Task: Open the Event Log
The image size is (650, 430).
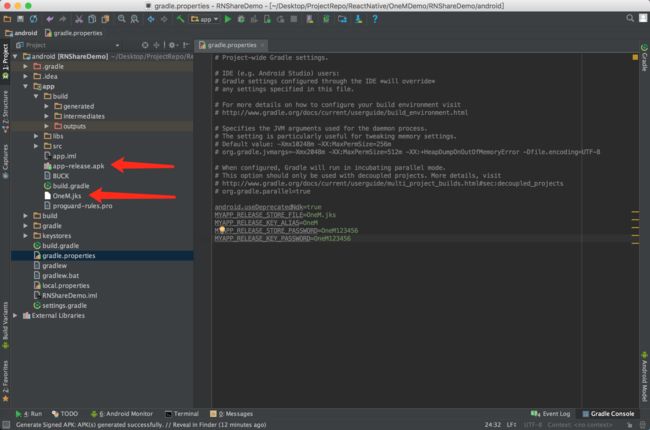Action: click(x=551, y=413)
